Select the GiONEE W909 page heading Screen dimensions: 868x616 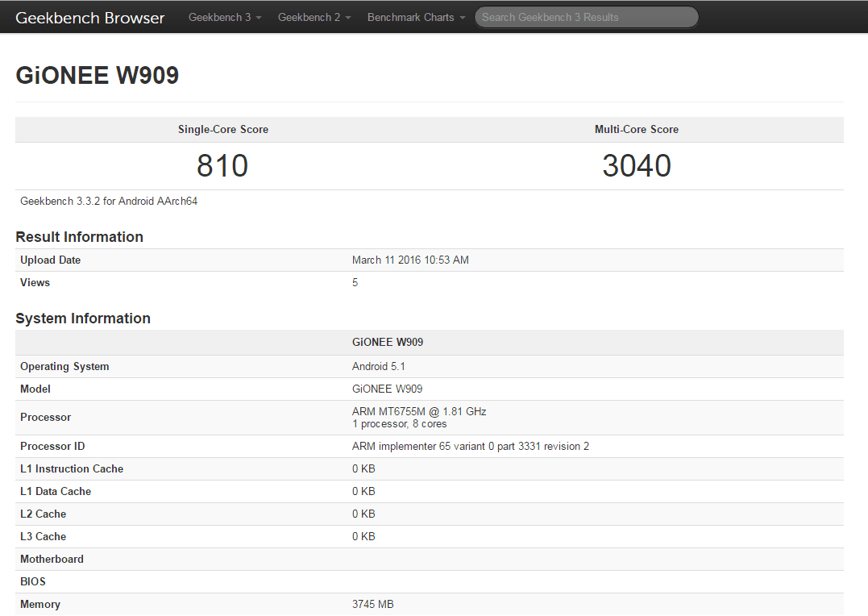click(97, 75)
